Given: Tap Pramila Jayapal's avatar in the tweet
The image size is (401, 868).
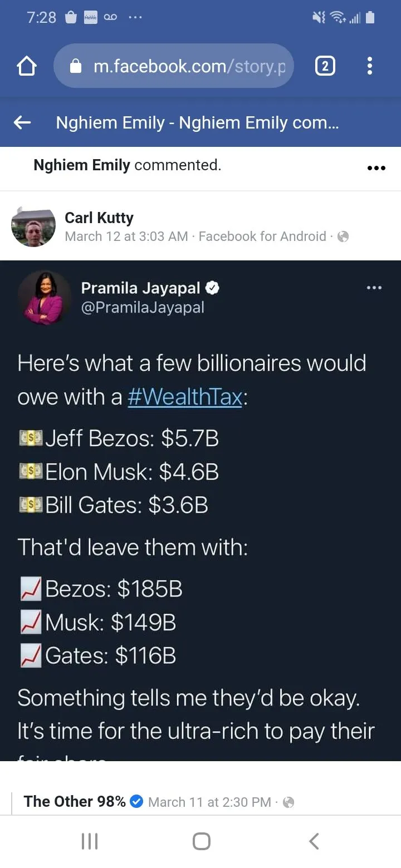Looking at the screenshot, I should [x=45, y=298].
